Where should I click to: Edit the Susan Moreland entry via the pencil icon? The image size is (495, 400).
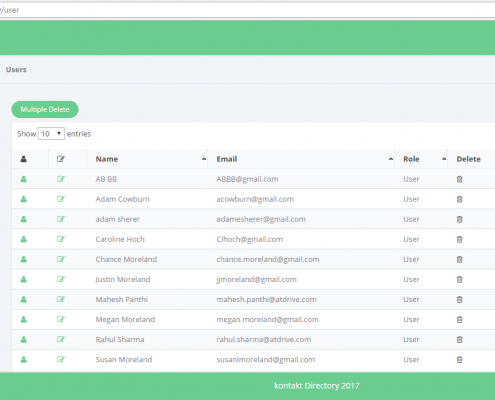tap(61, 359)
